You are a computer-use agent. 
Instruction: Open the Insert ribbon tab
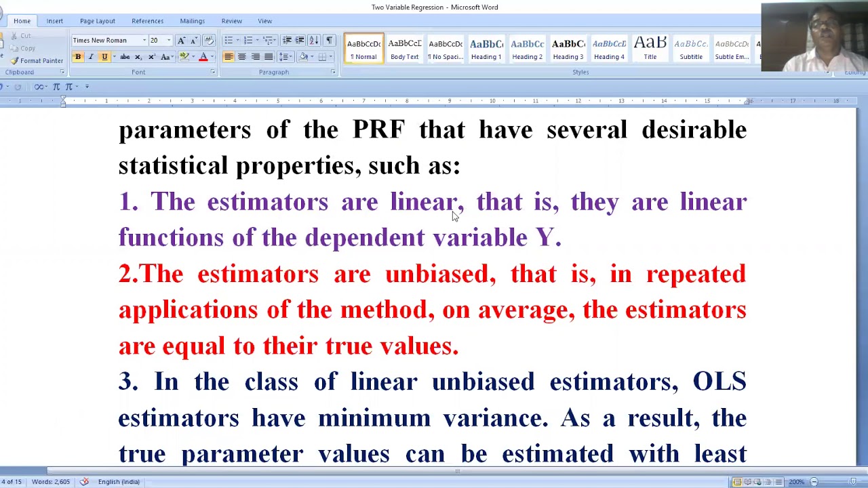(x=54, y=21)
